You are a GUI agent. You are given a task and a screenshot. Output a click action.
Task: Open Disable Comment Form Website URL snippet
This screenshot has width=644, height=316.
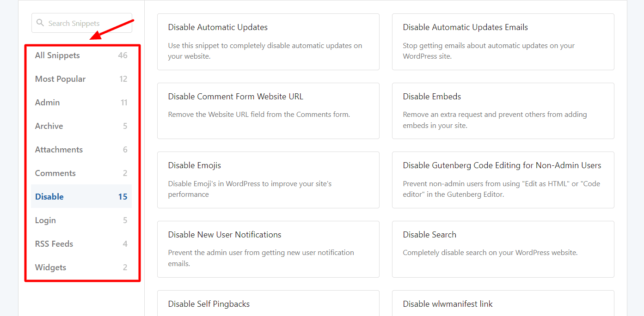(268, 111)
